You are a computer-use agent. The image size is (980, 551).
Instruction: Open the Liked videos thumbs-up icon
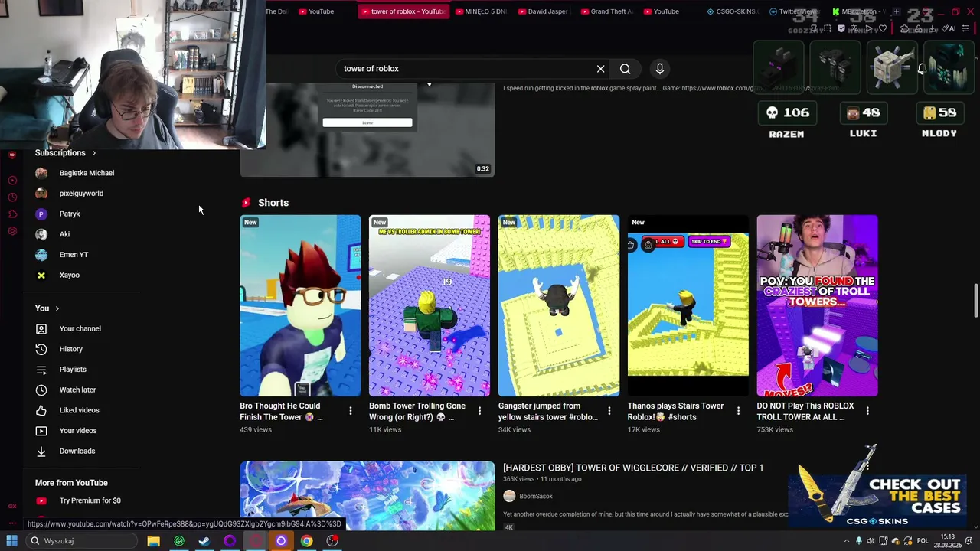tap(41, 410)
